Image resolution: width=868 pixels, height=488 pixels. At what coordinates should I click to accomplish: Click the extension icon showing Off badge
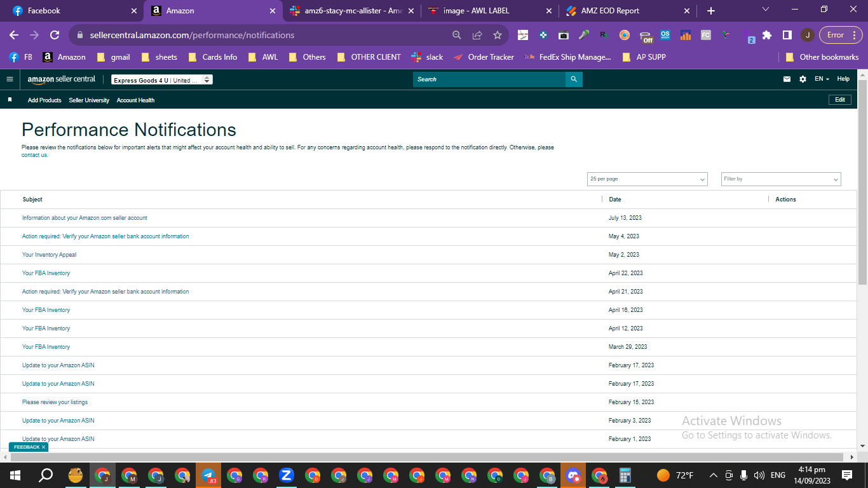tap(646, 36)
